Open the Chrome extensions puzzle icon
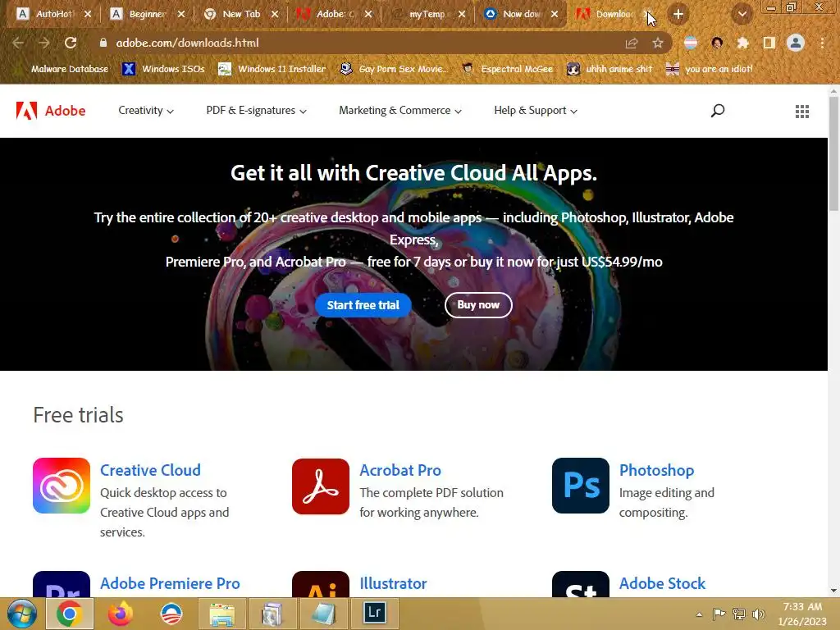Viewport: 840px width, 630px height. 742,43
